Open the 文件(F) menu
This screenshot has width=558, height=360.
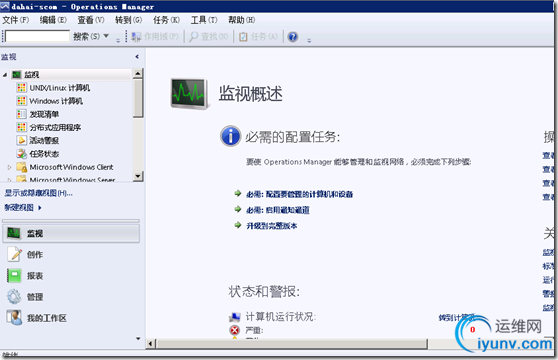point(16,20)
